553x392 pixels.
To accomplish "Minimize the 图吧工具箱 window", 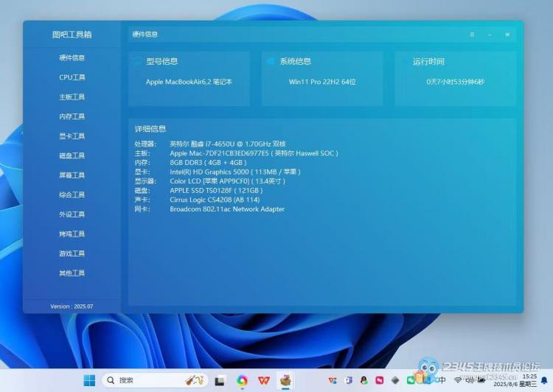I will pos(490,35).
